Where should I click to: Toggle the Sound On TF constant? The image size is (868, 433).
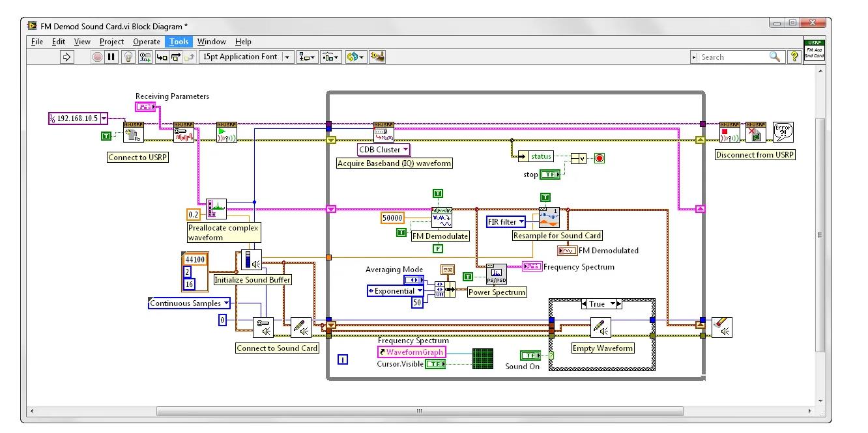531,355
